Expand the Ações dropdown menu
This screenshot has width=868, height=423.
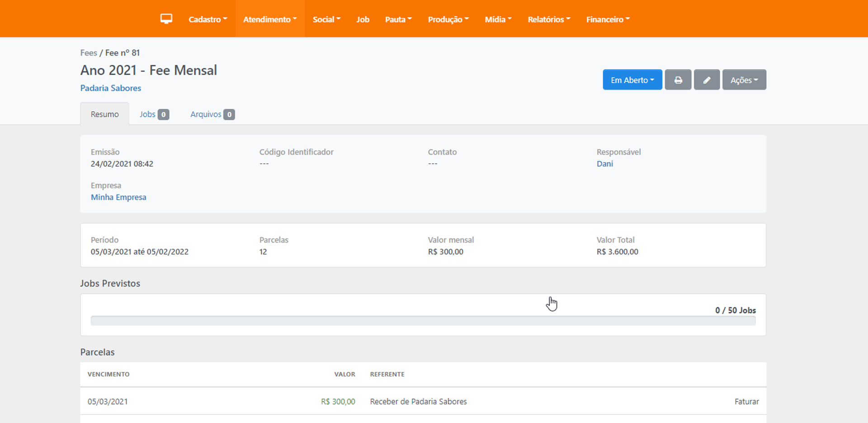(x=744, y=80)
